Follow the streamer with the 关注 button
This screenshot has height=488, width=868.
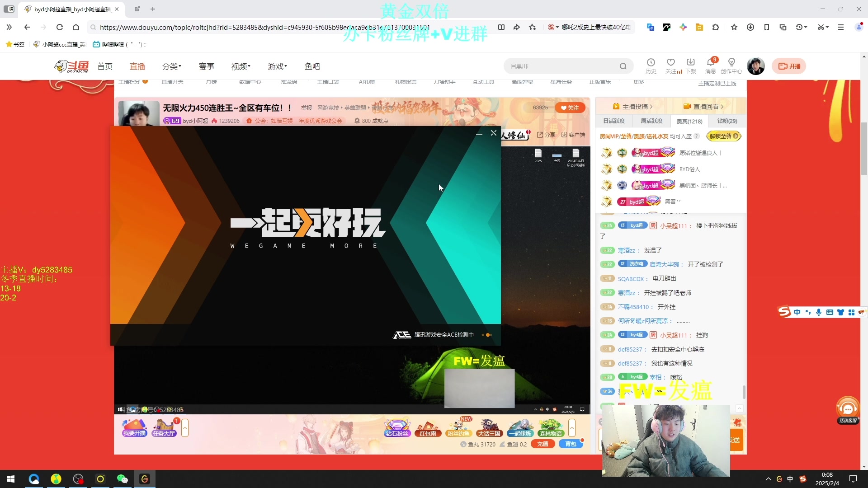[570, 108]
